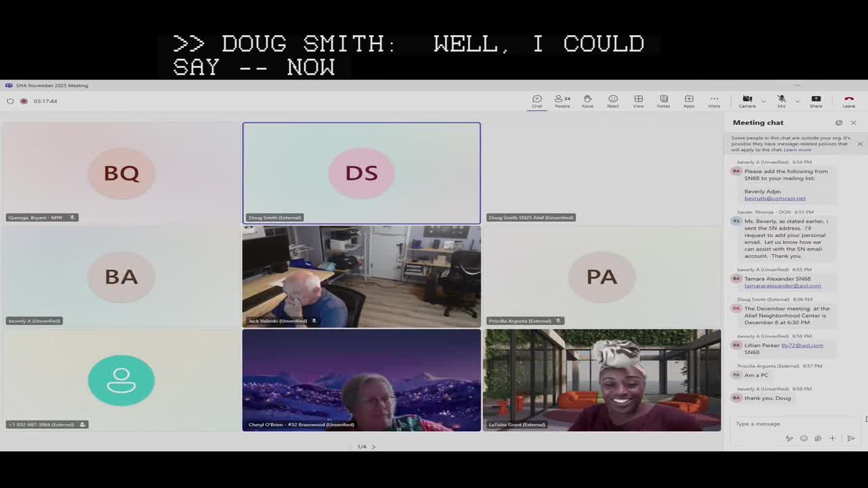Click the shield privacy icon
This screenshot has width=868, height=488.
(x=10, y=101)
